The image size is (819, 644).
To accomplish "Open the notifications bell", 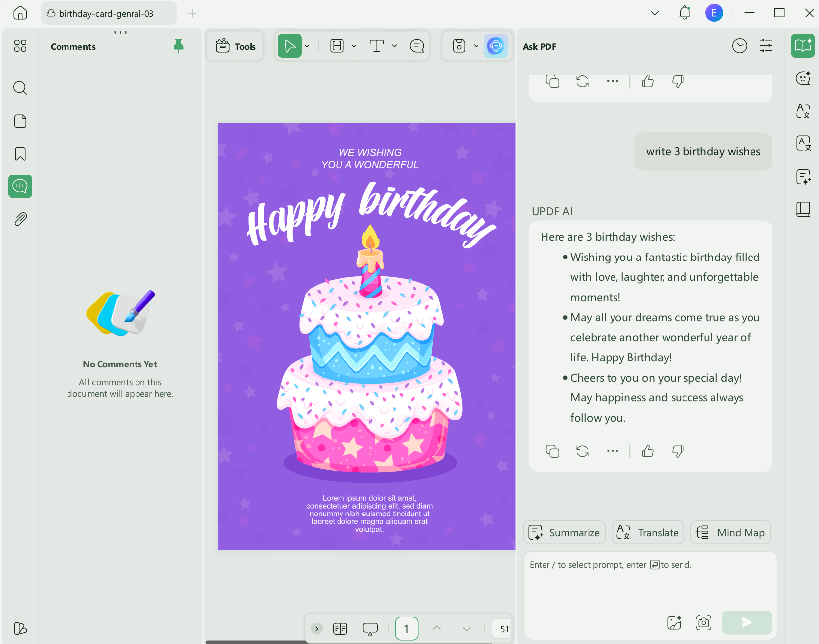I will point(685,13).
